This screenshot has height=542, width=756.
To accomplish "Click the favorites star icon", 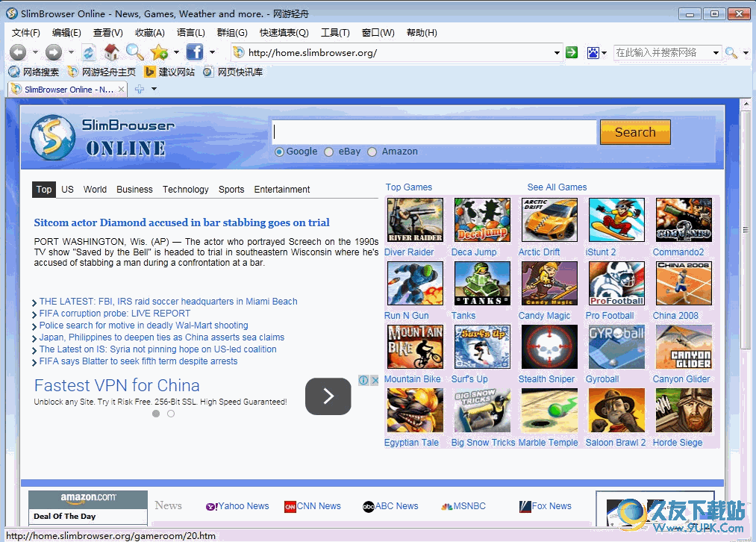I will 159,52.
